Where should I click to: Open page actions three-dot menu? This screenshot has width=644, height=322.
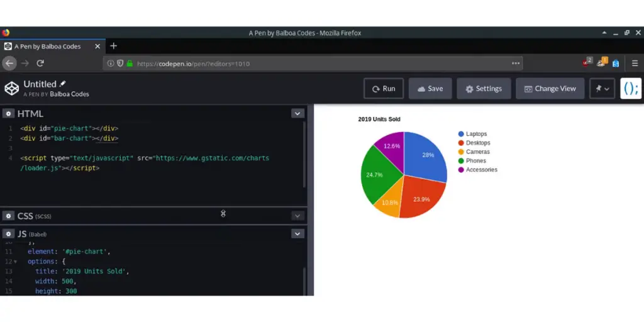tap(516, 64)
